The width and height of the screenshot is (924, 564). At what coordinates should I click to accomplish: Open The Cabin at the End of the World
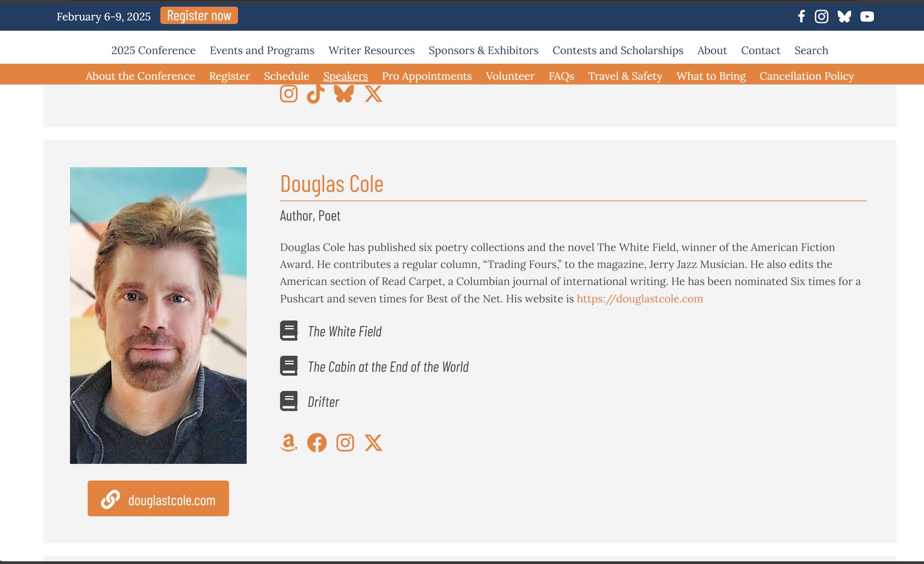pyautogui.click(x=388, y=367)
